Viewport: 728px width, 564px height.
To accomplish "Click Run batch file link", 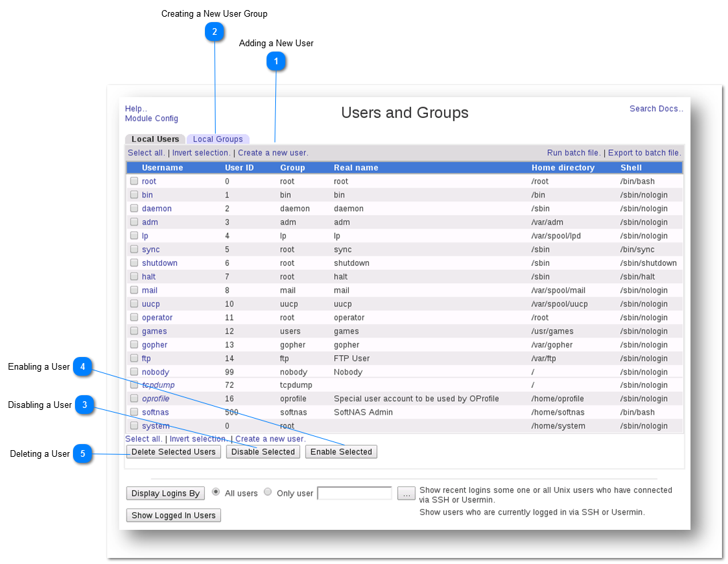I will click(574, 153).
